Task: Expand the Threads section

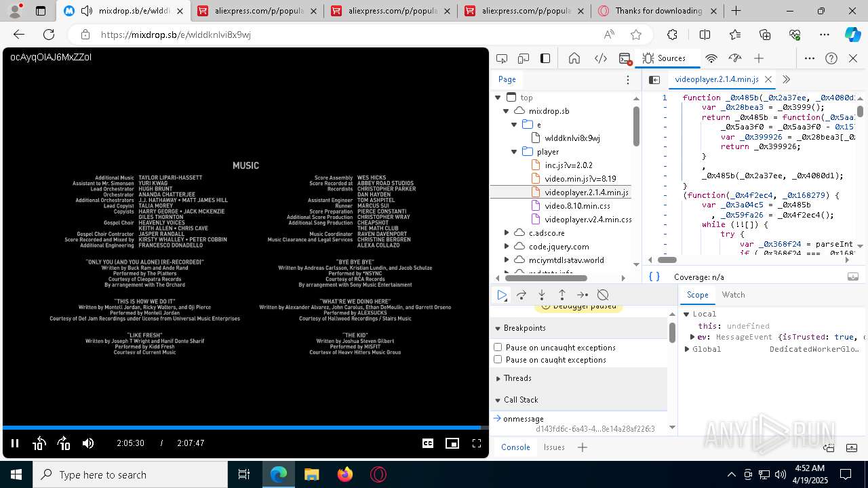Action: tap(579, 378)
